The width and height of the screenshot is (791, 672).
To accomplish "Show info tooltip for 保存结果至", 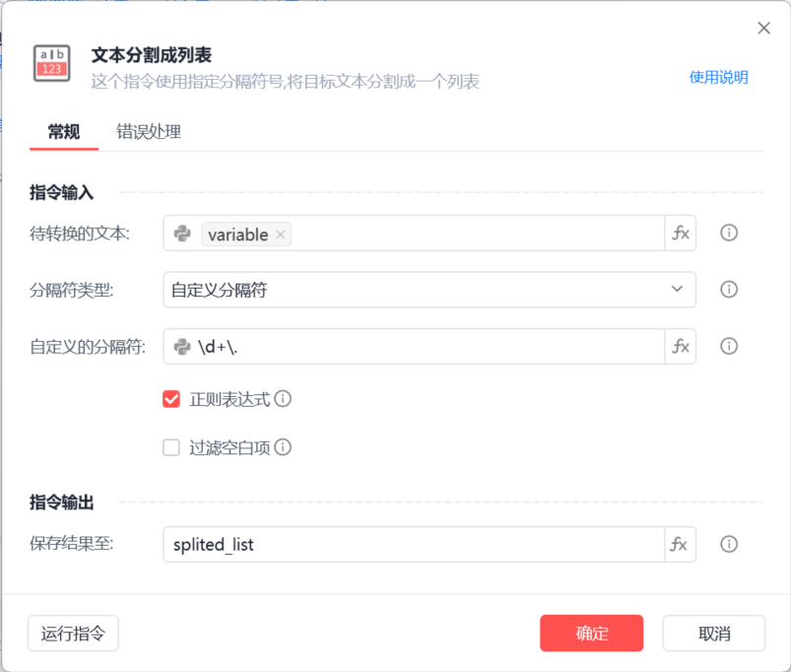I will (728, 544).
